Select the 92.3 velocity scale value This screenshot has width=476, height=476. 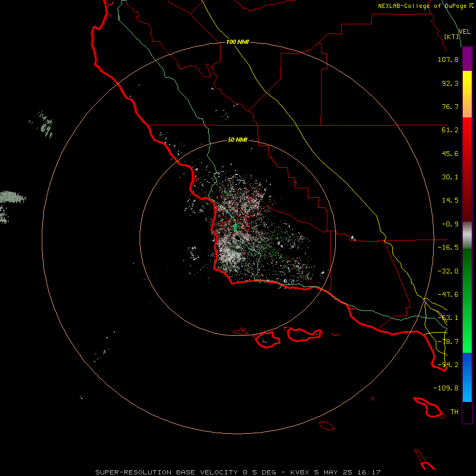[x=450, y=83]
